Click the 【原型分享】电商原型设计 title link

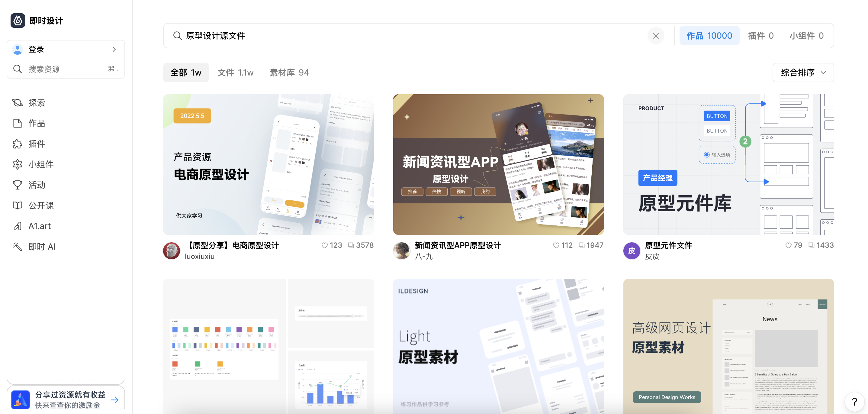[232, 245]
